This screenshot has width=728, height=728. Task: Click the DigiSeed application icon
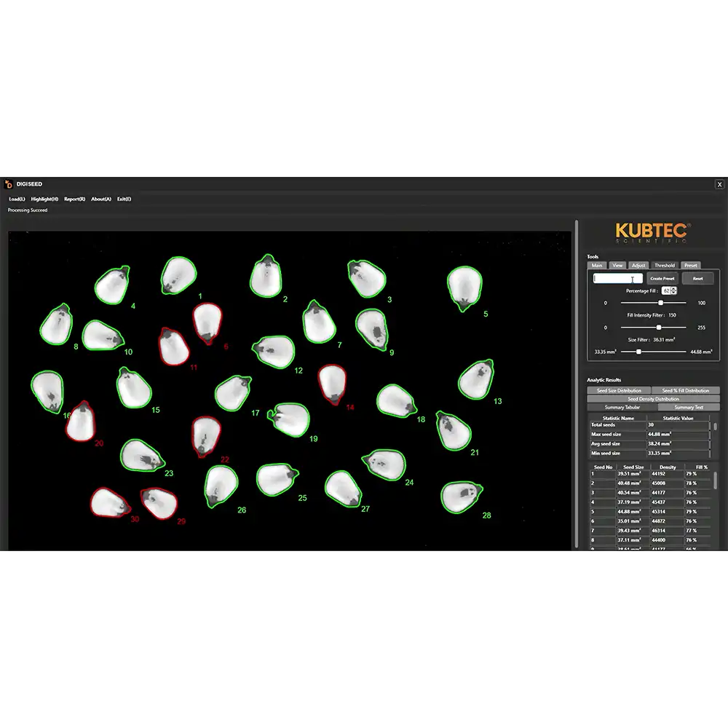(9, 183)
